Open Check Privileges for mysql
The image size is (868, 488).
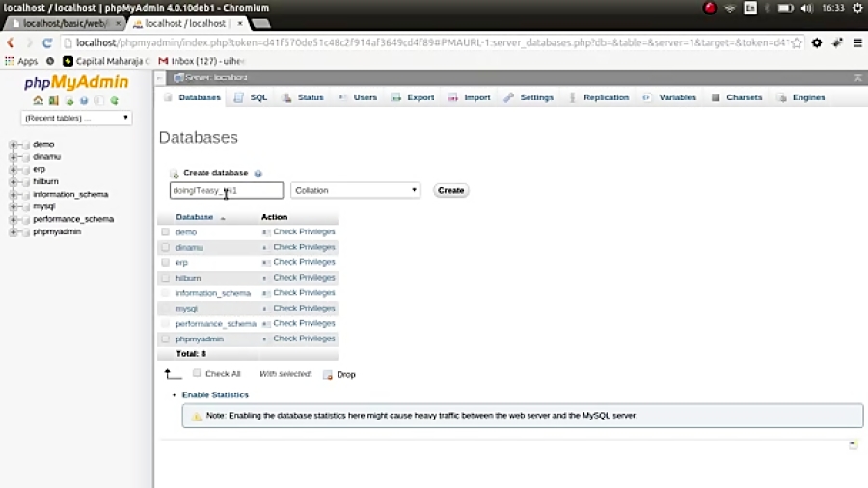pyautogui.click(x=304, y=308)
